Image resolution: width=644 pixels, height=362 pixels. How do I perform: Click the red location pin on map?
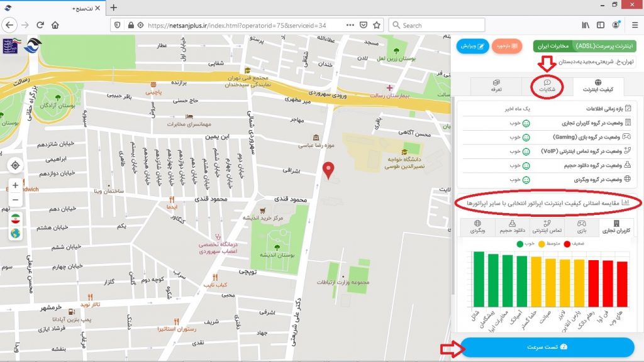click(328, 170)
